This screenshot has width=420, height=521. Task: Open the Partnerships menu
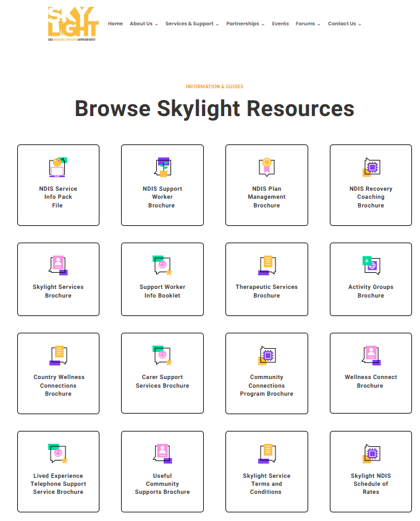[x=242, y=23]
